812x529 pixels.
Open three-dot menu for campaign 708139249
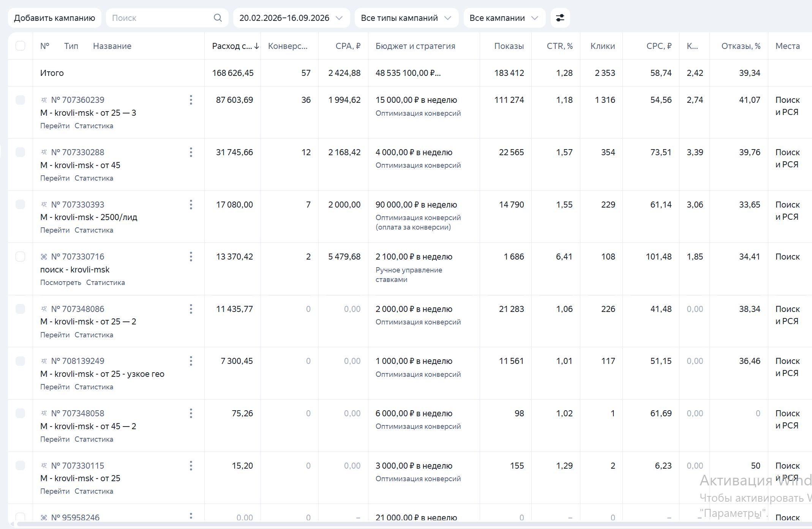[191, 361]
